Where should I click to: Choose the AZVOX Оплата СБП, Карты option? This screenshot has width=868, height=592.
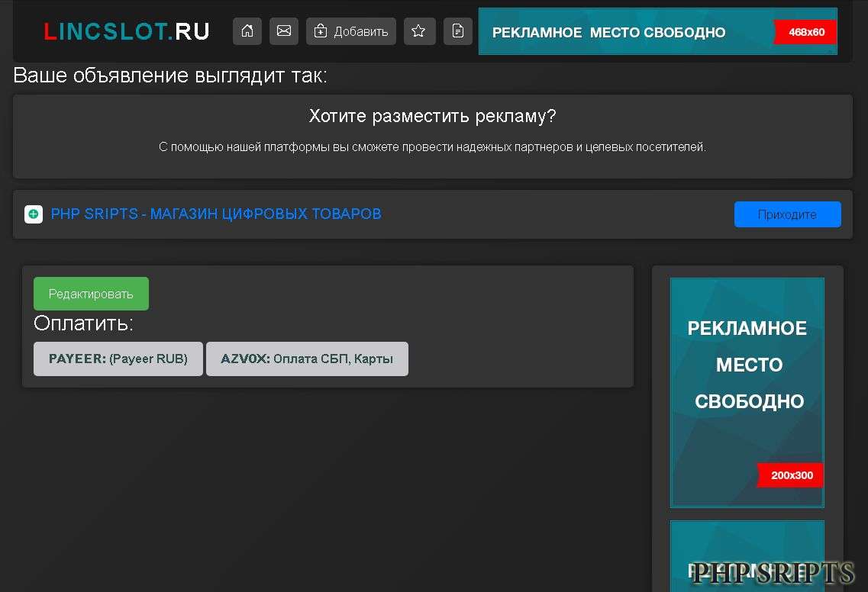pyautogui.click(x=307, y=359)
